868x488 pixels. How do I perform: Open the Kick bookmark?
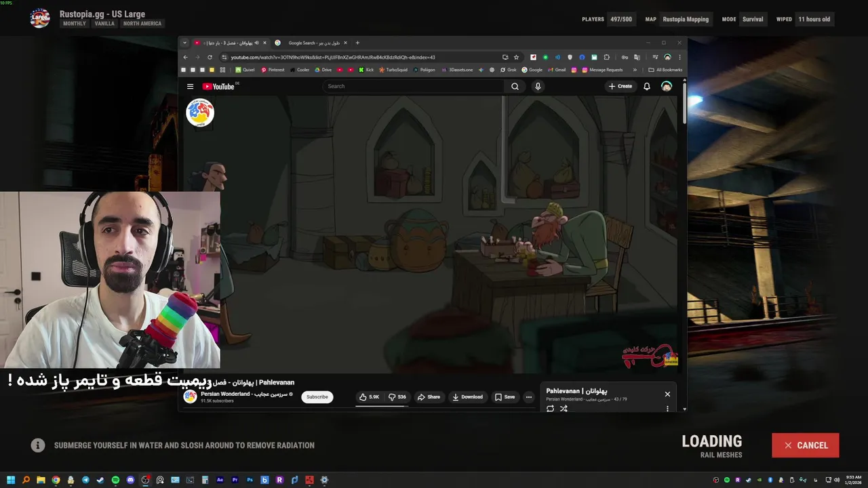(366, 70)
